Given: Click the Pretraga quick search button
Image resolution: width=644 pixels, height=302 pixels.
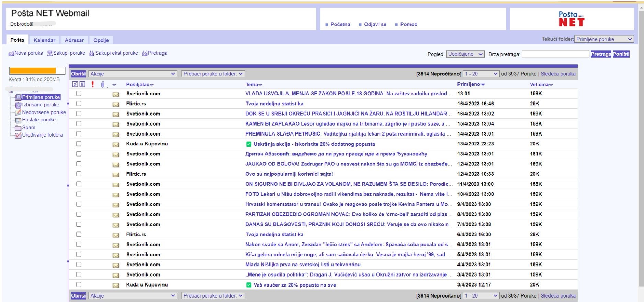Looking at the screenshot, I should (601, 54).
